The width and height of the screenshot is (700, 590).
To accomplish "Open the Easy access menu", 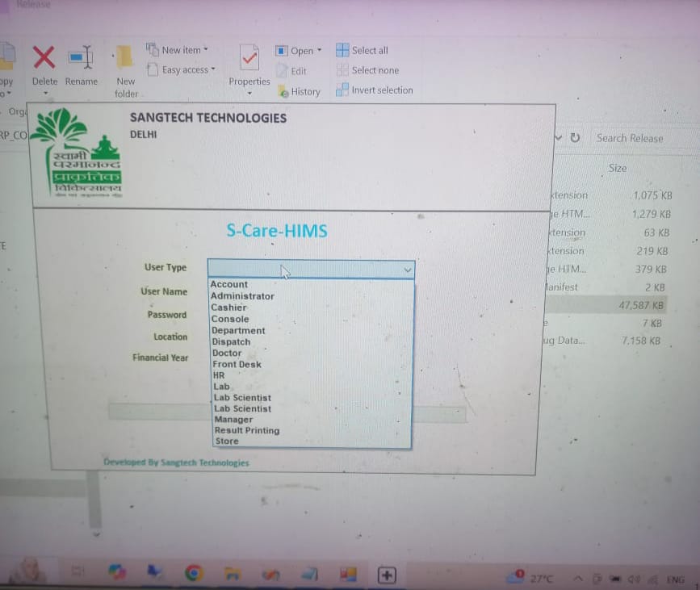I will click(x=181, y=69).
